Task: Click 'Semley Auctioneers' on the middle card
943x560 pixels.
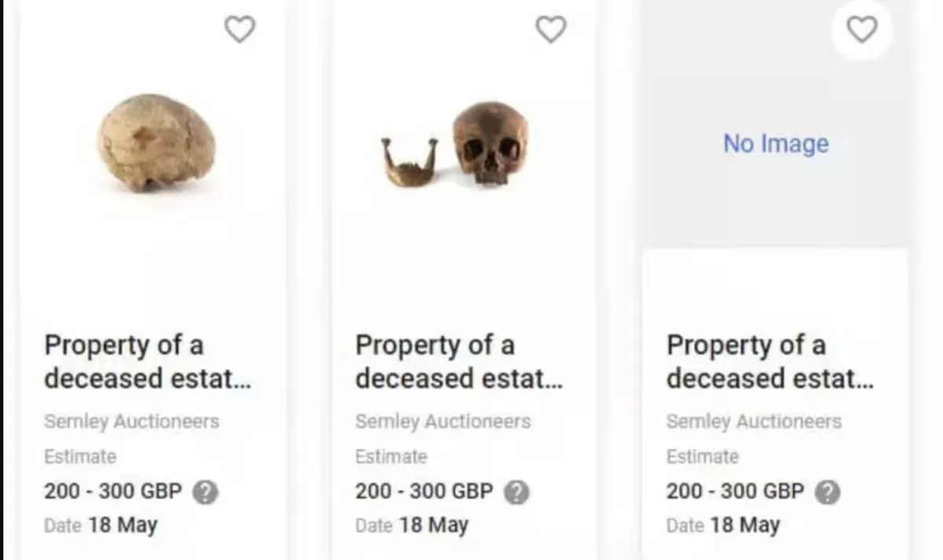Action: click(442, 421)
